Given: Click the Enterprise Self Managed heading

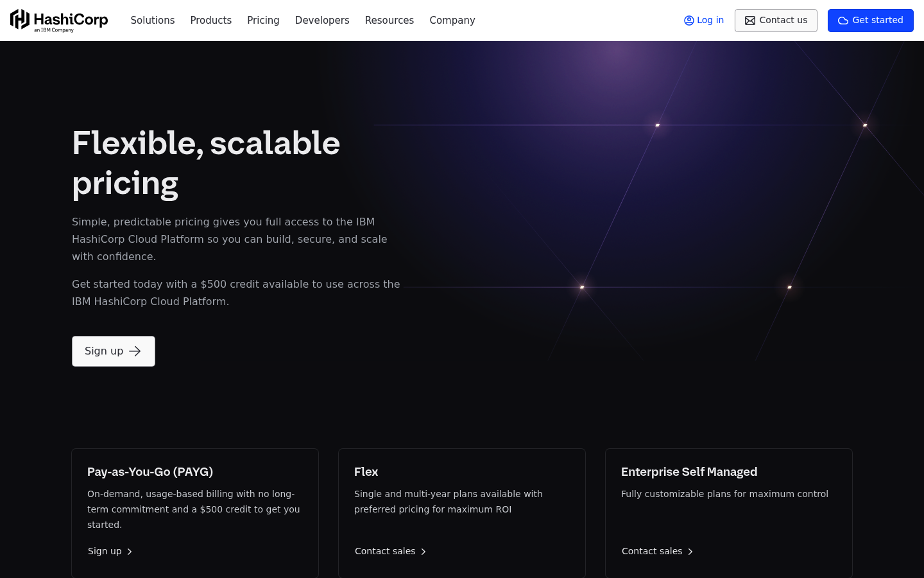Looking at the screenshot, I should click(x=689, y=471).
